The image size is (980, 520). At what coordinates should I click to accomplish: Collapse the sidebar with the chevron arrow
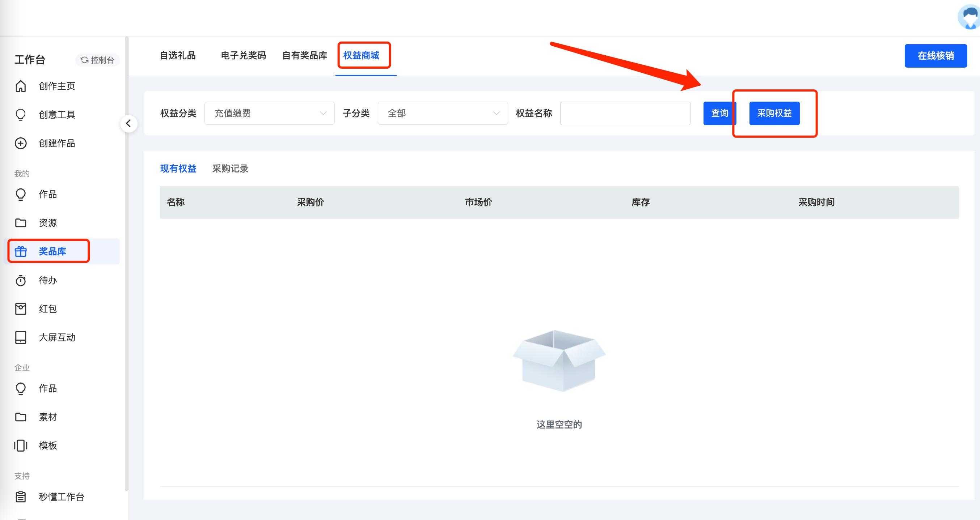(128, 124)
